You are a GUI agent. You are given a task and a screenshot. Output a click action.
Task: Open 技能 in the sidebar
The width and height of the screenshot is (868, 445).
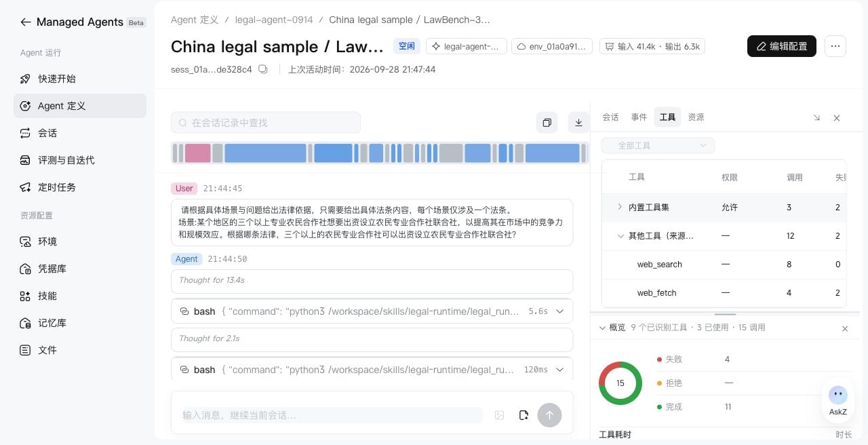80,296
